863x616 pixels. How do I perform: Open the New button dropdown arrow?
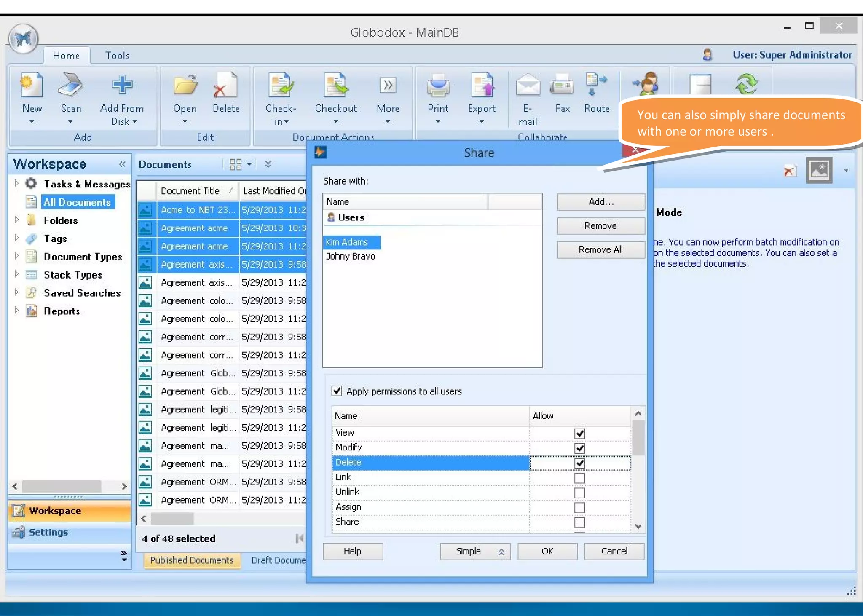click(x=32, y=122)
